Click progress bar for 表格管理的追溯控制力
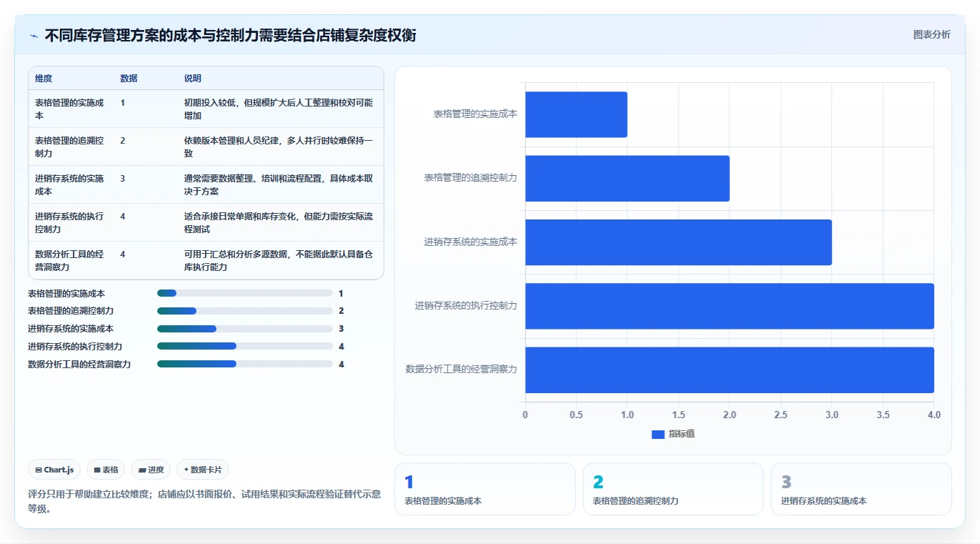980x544 pixels. (x=245, y=311)
